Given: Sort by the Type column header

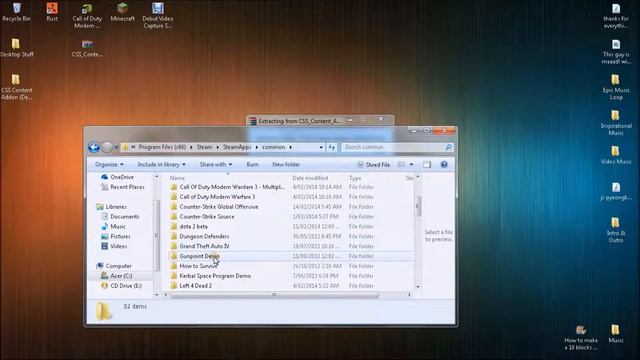Looking at the screenshot, I should pyautogui.click(x=355, y=178).
